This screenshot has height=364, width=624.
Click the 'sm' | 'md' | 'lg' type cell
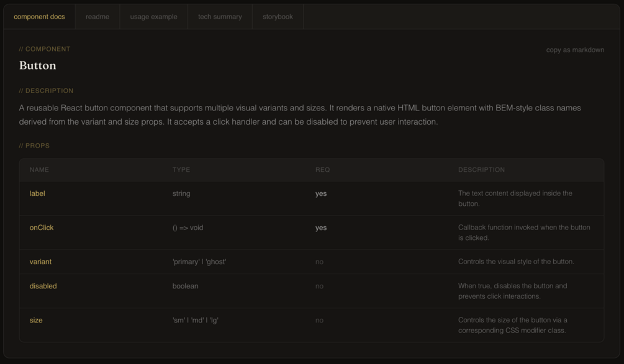196,321
